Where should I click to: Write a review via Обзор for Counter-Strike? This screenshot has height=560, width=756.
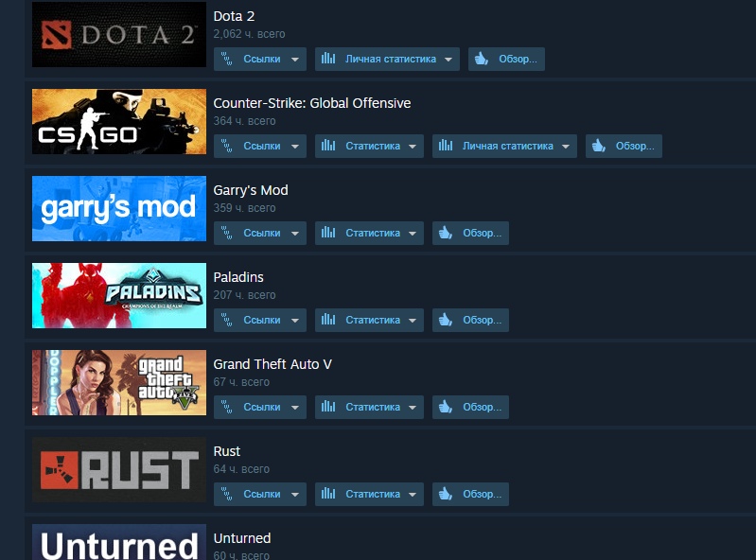pos(624,146)
